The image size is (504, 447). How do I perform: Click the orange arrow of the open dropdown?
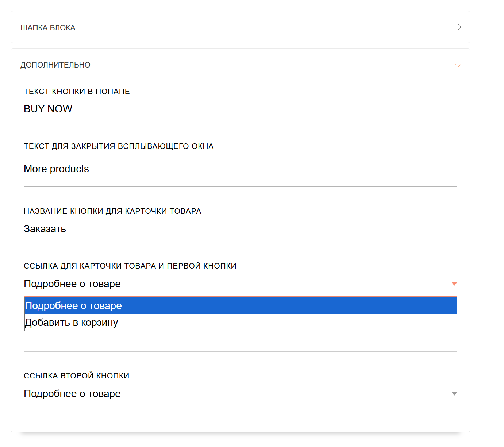coord(454,284)
